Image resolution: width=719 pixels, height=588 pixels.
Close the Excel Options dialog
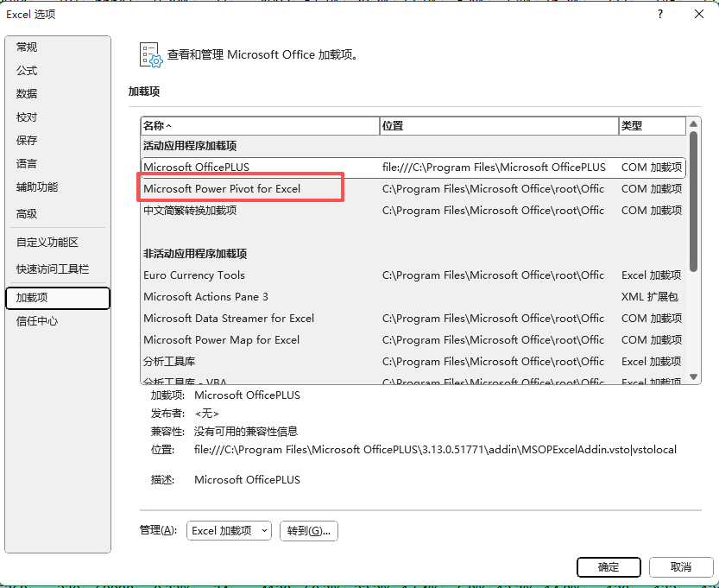coord(699,14)
